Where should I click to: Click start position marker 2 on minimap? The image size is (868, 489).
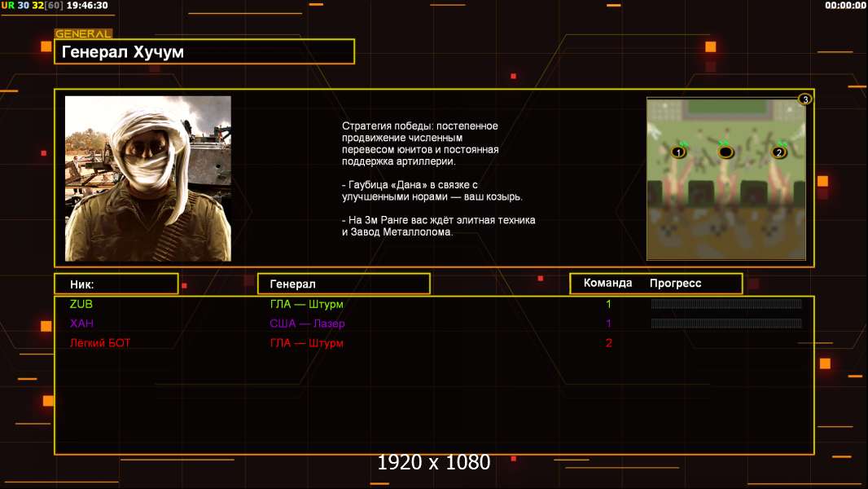point(778,152)
